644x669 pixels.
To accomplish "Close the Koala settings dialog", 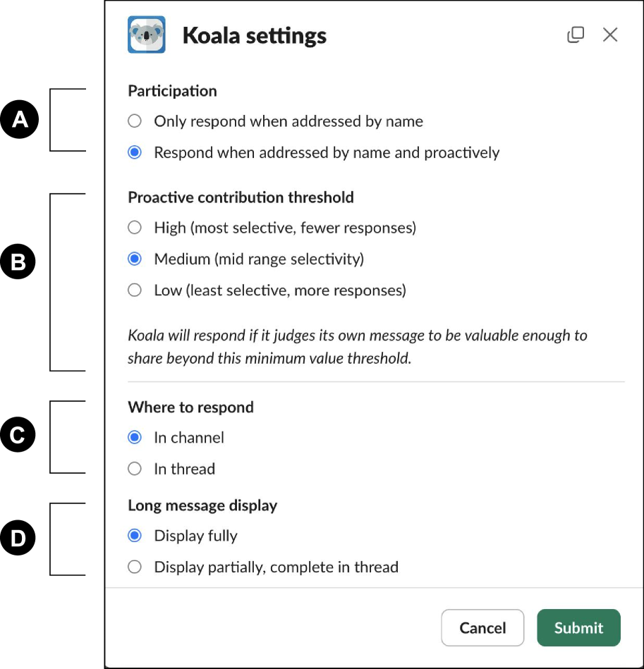I will tap(610, 35).
